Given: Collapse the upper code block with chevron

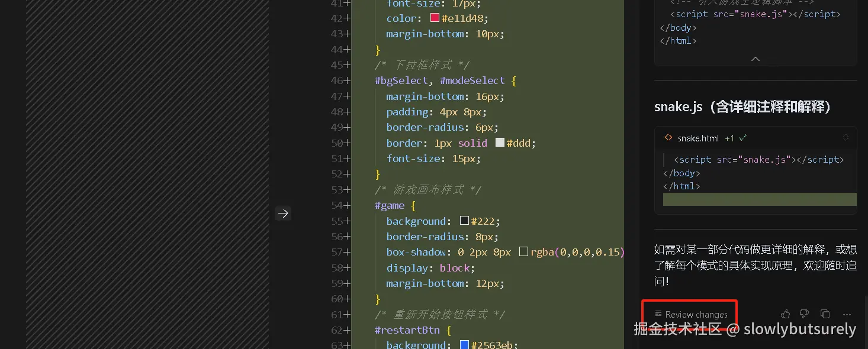Looking at the screenshot, I should click(756, 59).
